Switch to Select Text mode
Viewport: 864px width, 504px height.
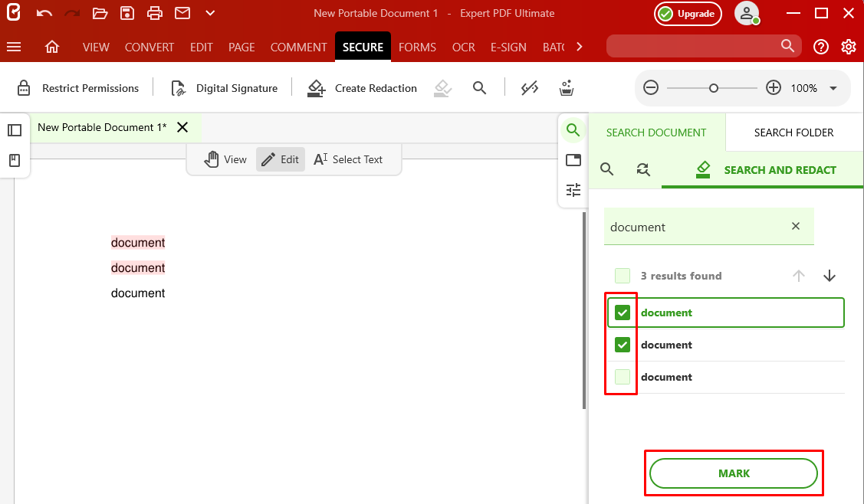click(348, 159)
